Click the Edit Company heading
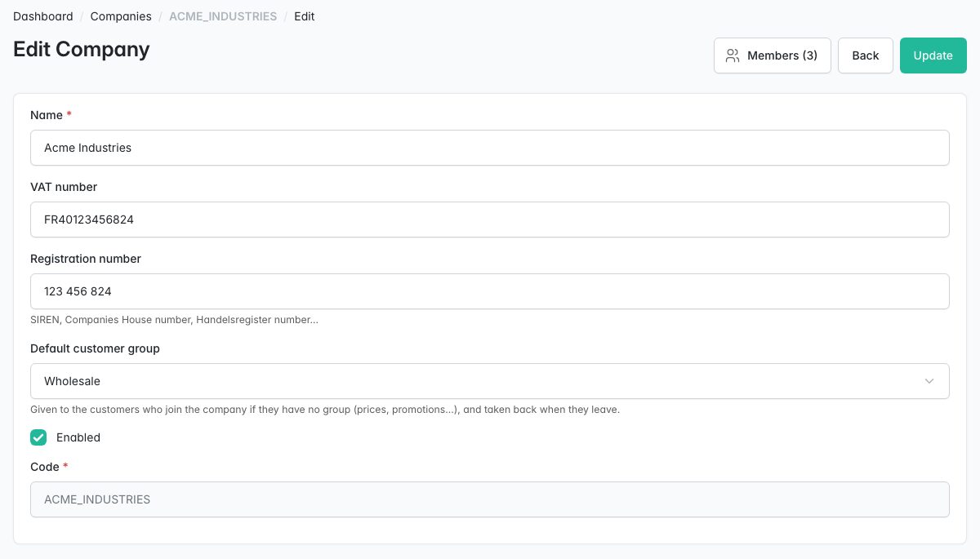 [x=82, y=49]
